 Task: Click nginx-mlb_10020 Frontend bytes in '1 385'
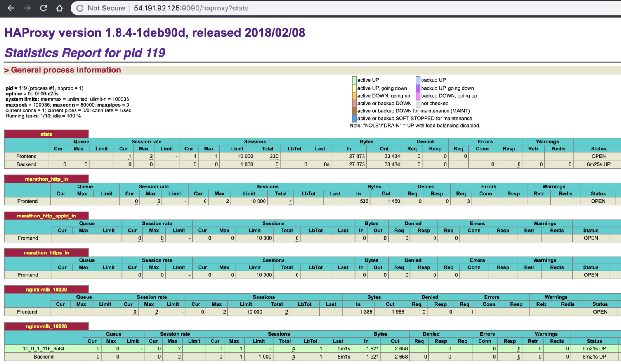(x=366, y=312)
